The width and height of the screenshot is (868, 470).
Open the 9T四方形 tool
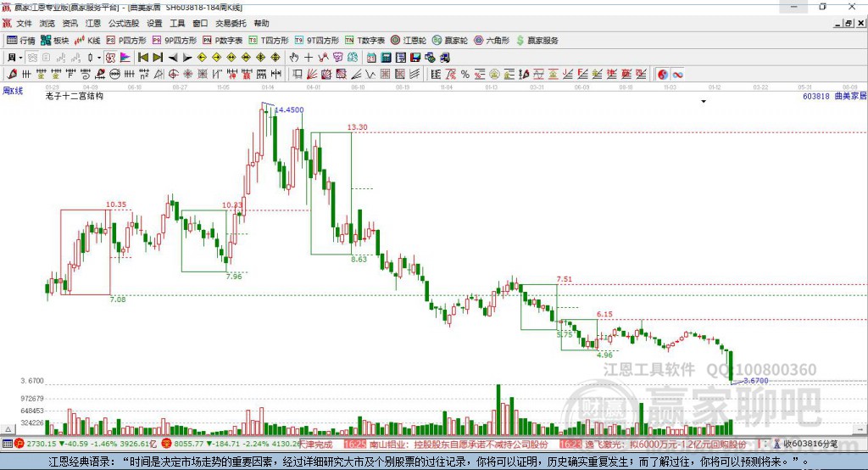(x=317, y=41)
